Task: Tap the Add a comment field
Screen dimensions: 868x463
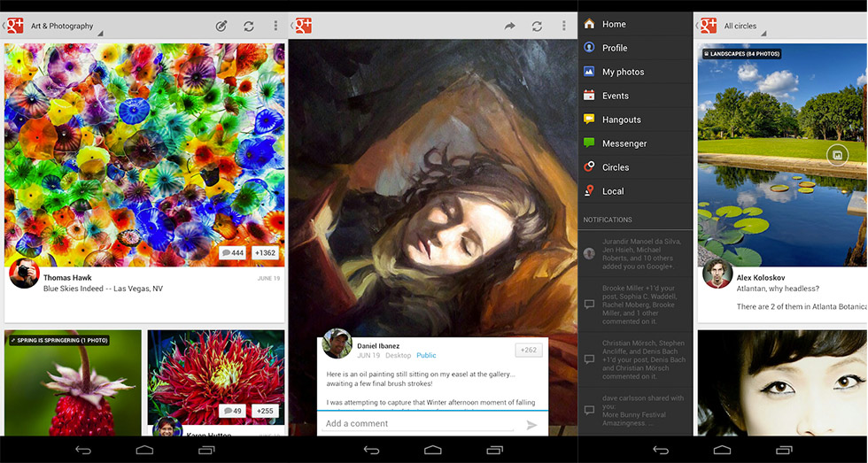Action: coord(416,424)
